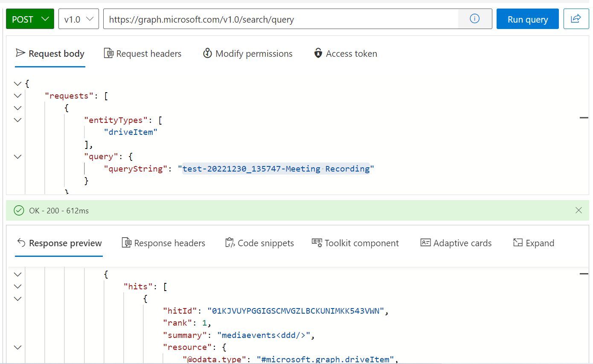Collapse the "resource" object fold arrow
593x364 pixels.
(17, 347)
